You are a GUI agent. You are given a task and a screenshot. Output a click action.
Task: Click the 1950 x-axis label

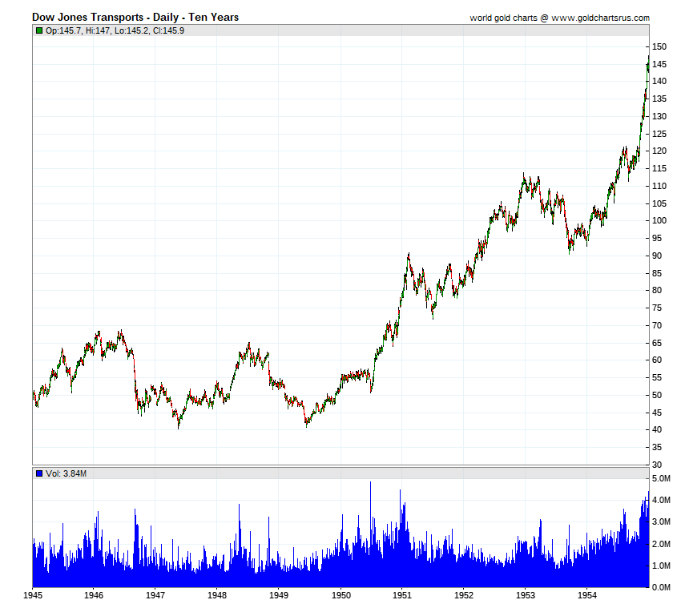(341, 595)
